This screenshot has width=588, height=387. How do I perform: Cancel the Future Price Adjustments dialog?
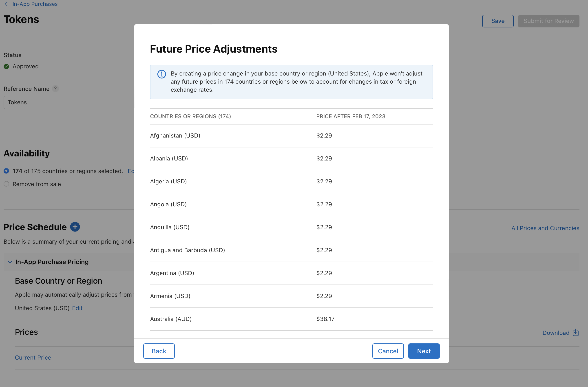tap(388, 351)
